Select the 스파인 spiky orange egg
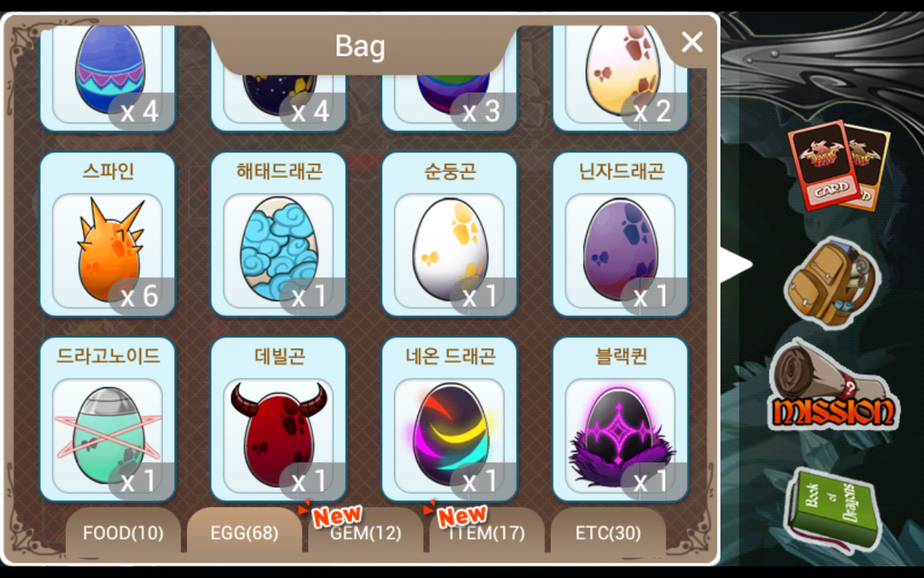The image size is (924, 578). tap(108, 234)
